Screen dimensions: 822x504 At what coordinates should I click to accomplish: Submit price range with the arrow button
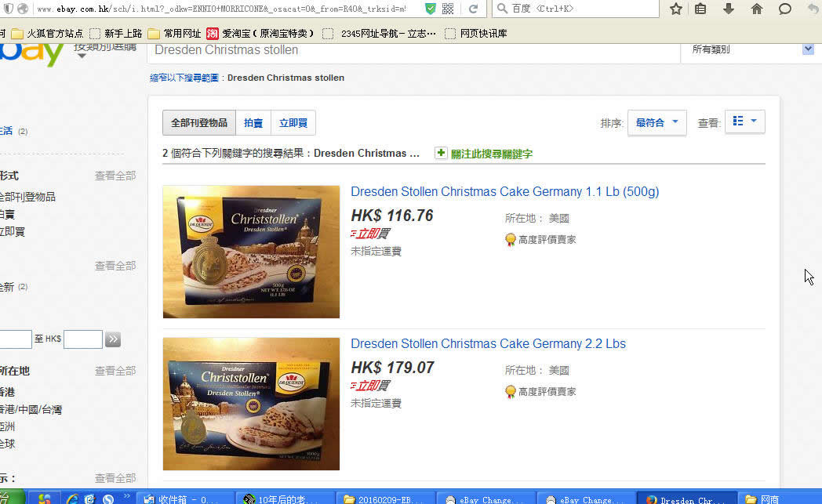(x=113, y=339)
